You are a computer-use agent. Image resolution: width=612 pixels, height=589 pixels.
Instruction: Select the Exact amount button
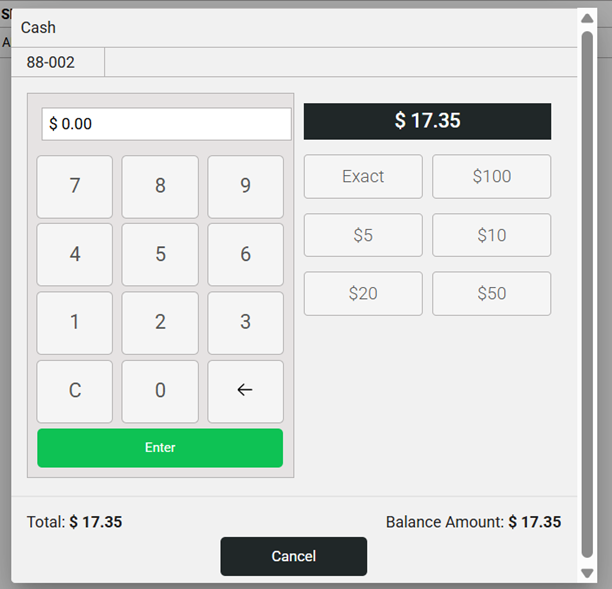[363, 177]
